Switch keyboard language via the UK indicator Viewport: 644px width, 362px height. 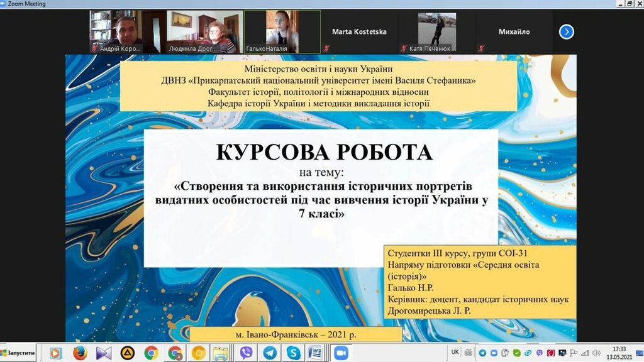(x=455, y=353)
